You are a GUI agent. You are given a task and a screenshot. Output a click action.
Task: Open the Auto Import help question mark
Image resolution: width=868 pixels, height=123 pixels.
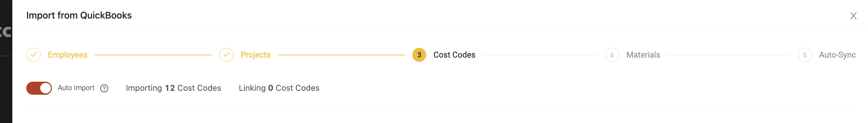pyautogui.click(x=104, y=88)
